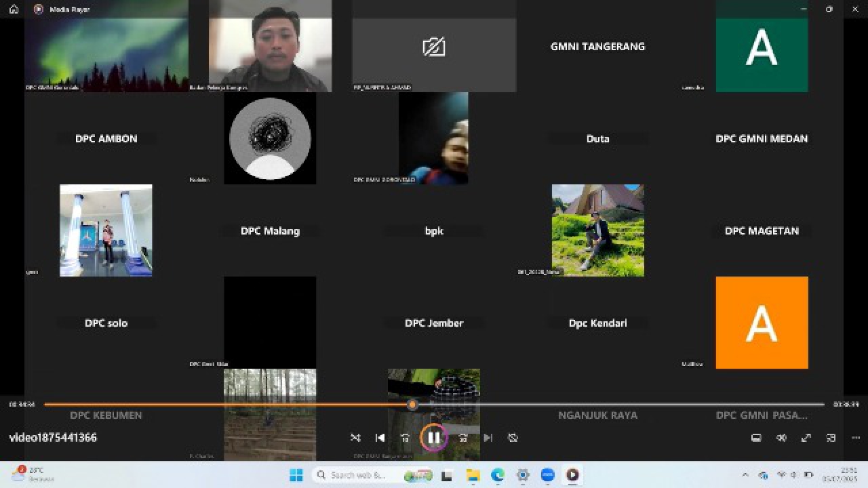Skip to the previous track
The height and width of the screenshot is (488, 868).
pyautogui.click(x=380, y=438)
